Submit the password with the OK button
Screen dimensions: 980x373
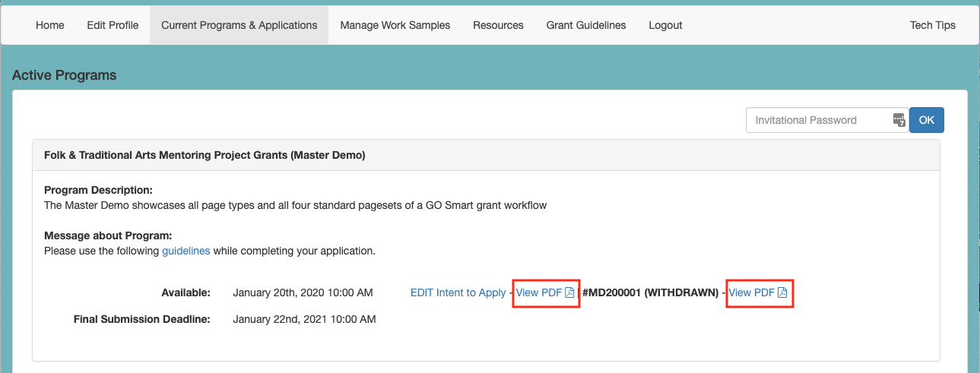pyautogui.click(x=927, y=120)
